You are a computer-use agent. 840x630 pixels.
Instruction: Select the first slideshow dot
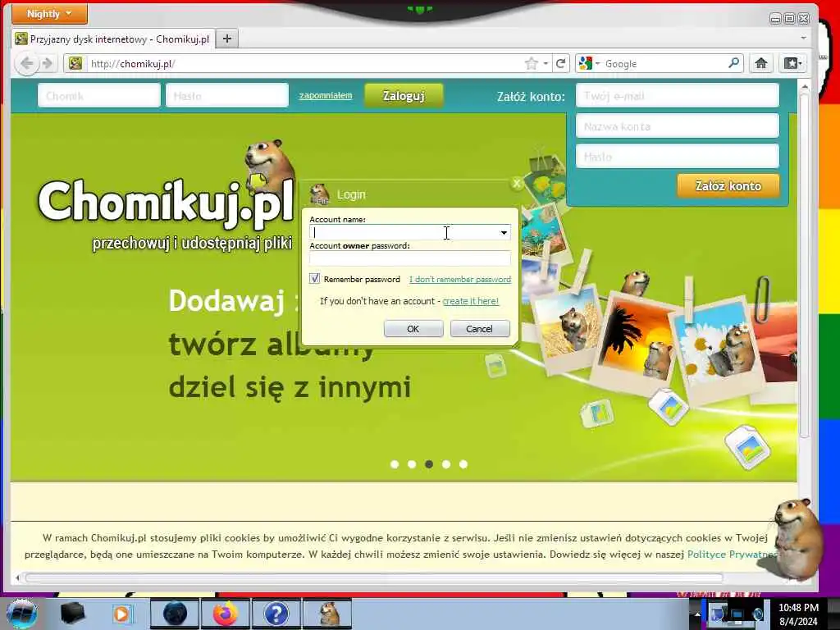click(x=395, y=464)
